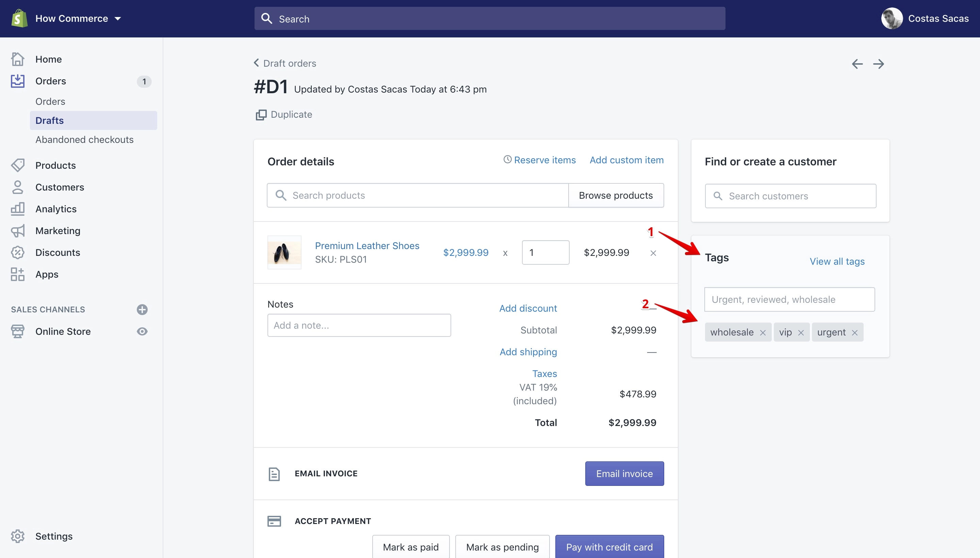
Task: Click the Apps grid icon
Action: (18, 274)
